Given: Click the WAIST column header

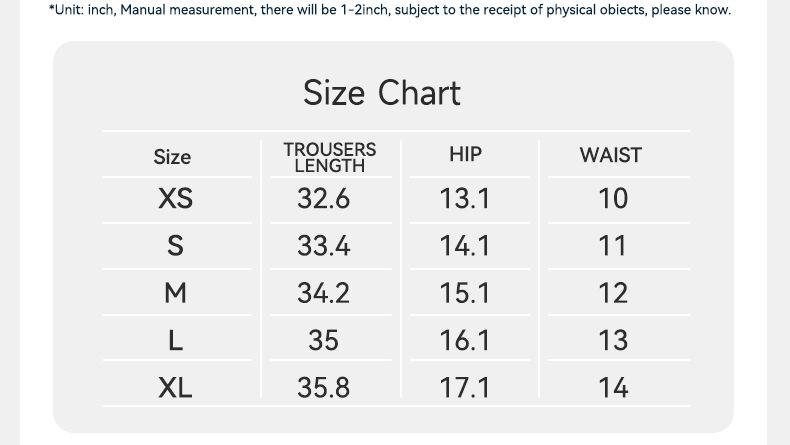Looking at the screenshot, I should (611, 155).
